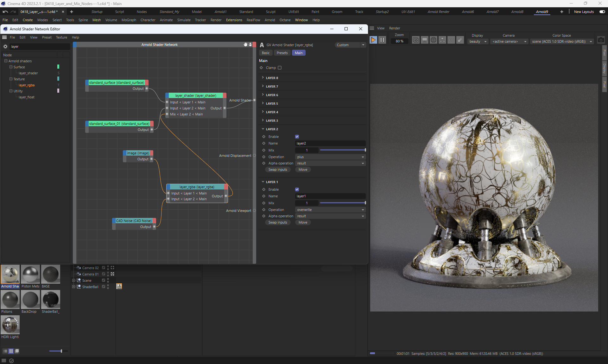Screen dimensions: 608x364
Task: Adjust the Layer 1 Mix slider
Action: click(343, 203)
